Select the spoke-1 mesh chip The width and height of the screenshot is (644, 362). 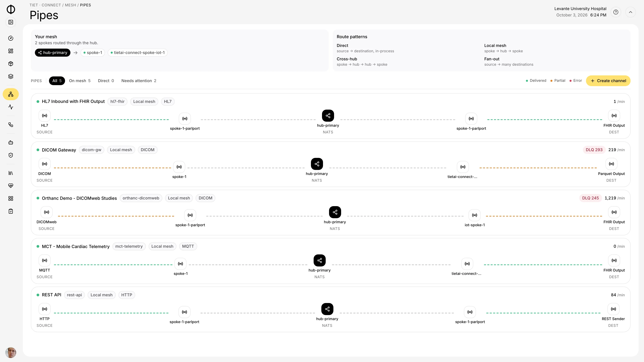pos(93,53)
